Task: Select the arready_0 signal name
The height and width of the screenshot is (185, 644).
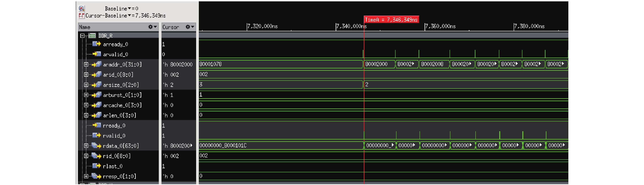Action: [x=115, y=44]
